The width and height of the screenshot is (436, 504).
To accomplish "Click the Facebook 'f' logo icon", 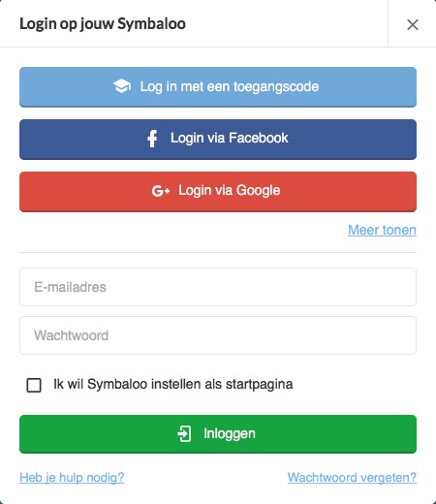I will 152,139.
